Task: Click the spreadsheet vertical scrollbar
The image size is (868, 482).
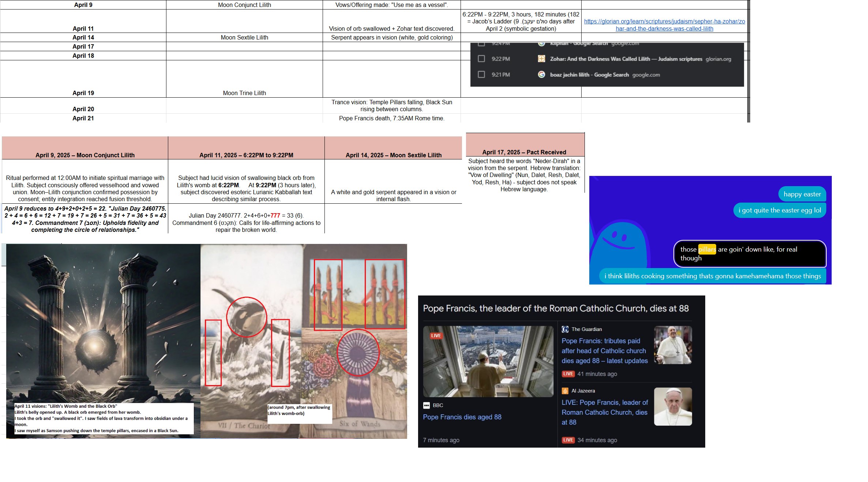Action: (749, 61)
